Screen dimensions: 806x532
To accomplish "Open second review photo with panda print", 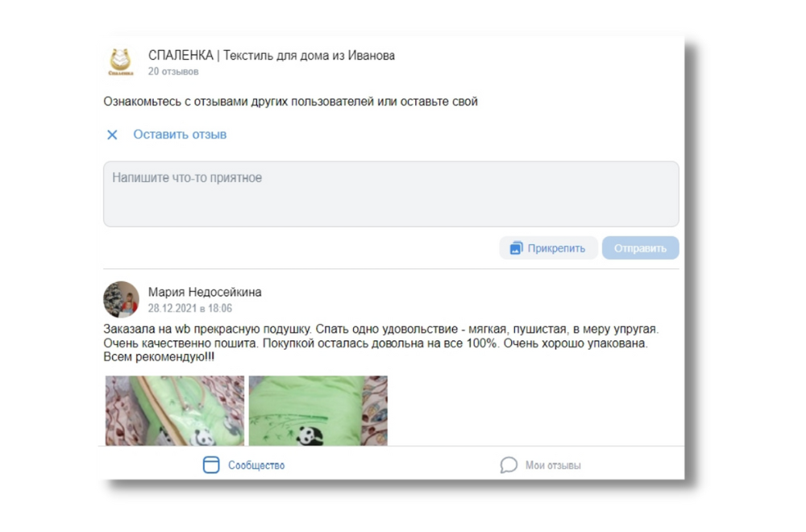I will pos(318,411).
